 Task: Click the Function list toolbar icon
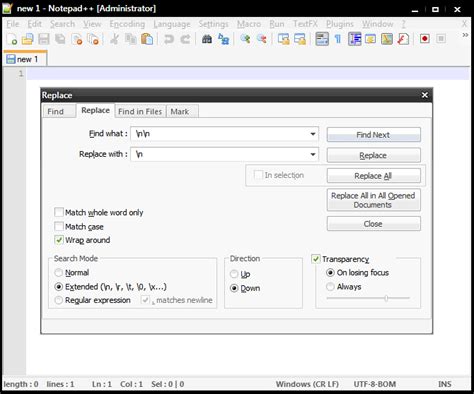point(403,39)
